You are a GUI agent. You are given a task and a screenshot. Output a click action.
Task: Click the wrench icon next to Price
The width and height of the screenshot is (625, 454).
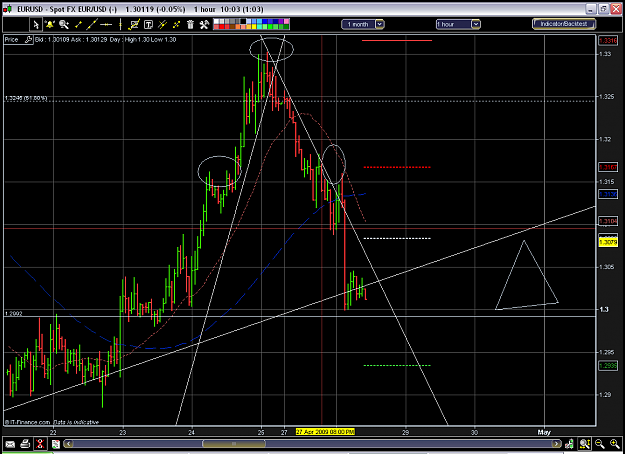(28, 39)
